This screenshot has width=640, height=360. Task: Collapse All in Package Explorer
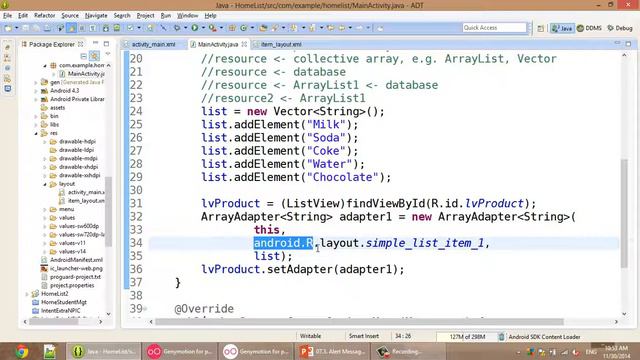(x=84, y=56)
